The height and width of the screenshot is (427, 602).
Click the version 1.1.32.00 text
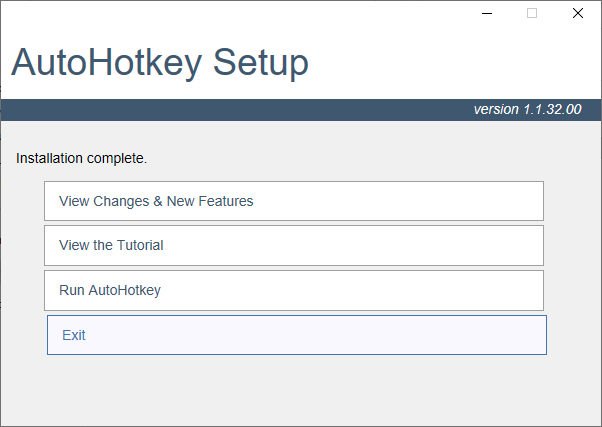528,109
